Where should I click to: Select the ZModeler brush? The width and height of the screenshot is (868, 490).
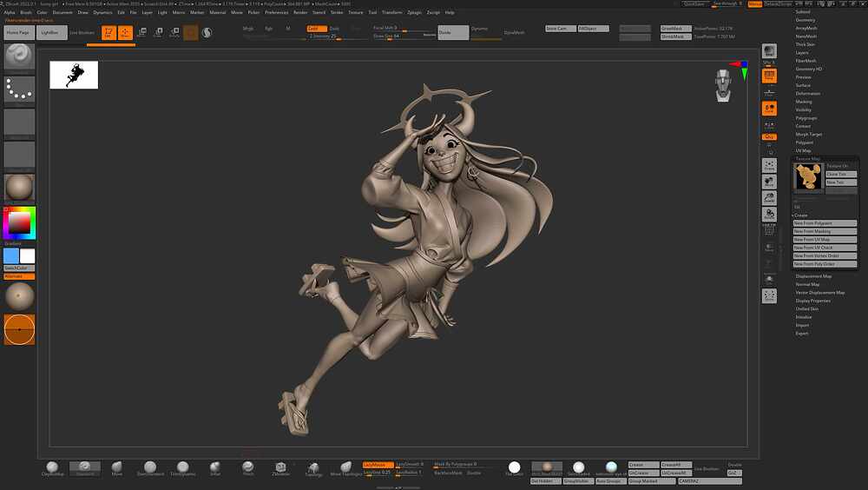[x=280, y=468]
